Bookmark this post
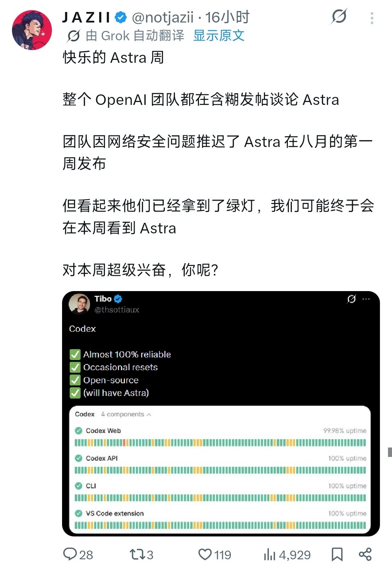The image size is (392, 572). coord(337,554)
